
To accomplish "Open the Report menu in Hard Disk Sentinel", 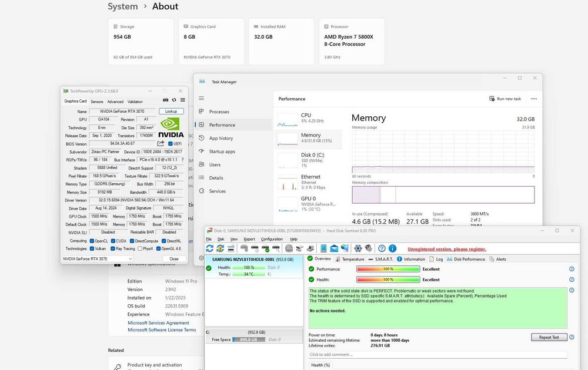I will 249,239.
